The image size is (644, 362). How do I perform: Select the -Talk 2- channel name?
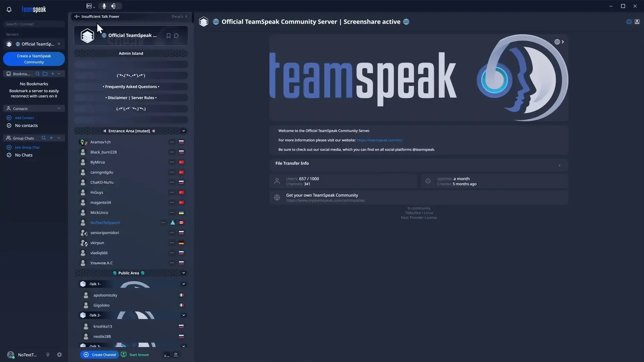click(x=95, y=315)
